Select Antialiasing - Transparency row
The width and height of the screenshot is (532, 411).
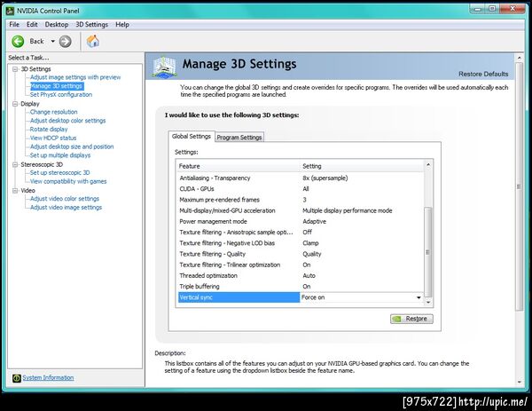click(x=301, y=178)
